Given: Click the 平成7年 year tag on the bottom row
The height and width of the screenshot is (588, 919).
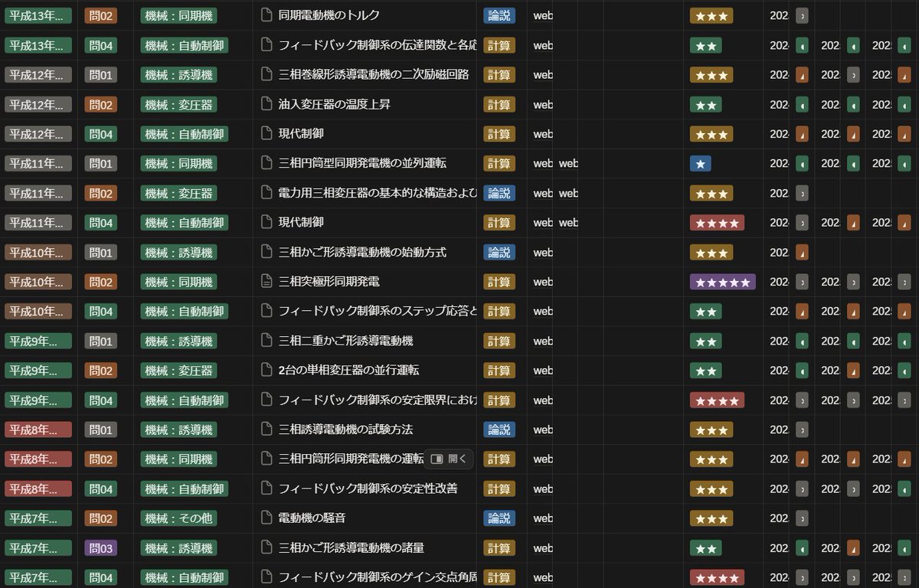Looking at the screenshot, I should (x=38, y=577).
